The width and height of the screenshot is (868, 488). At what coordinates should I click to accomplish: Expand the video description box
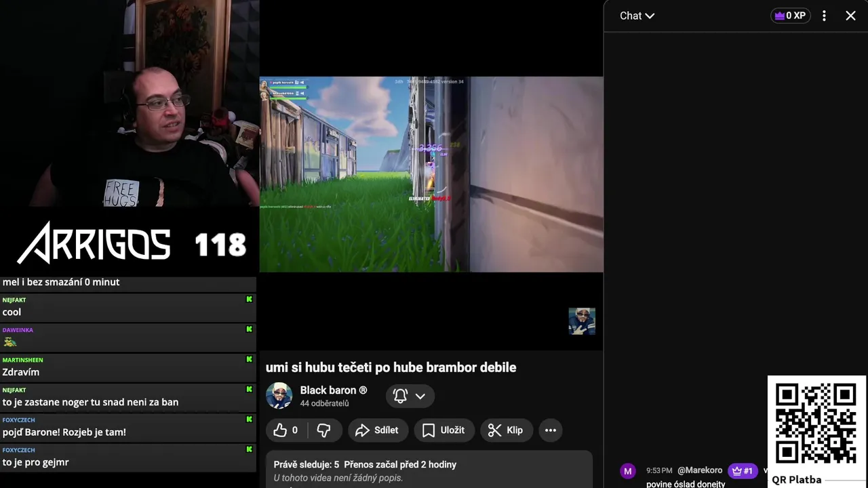[429, 470]
